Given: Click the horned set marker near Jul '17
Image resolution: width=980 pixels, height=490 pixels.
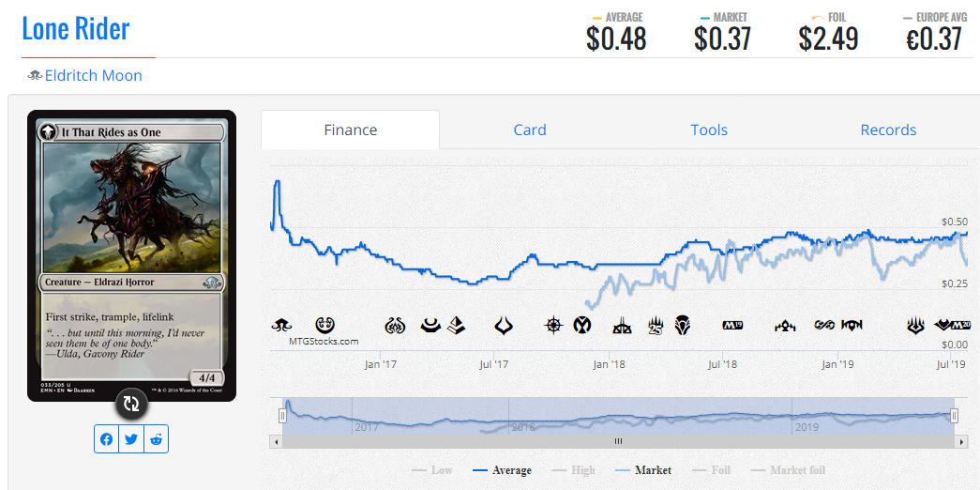Looking at the screenshot, I should pyautogui.click(x=505, y=325).
